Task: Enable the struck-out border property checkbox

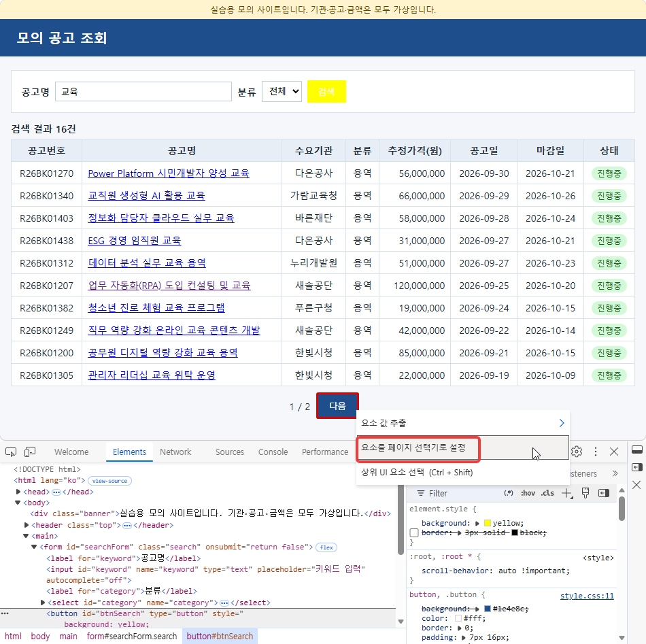Action: 414,532
